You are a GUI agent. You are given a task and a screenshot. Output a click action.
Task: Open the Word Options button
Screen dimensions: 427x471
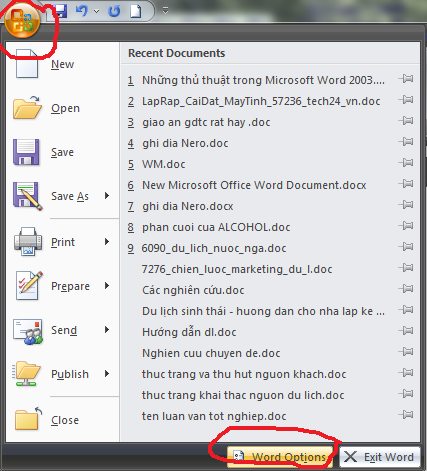280,456
